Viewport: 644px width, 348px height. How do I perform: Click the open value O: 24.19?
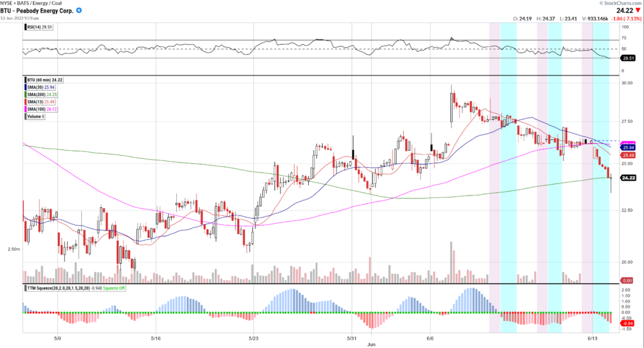[523, 18]
